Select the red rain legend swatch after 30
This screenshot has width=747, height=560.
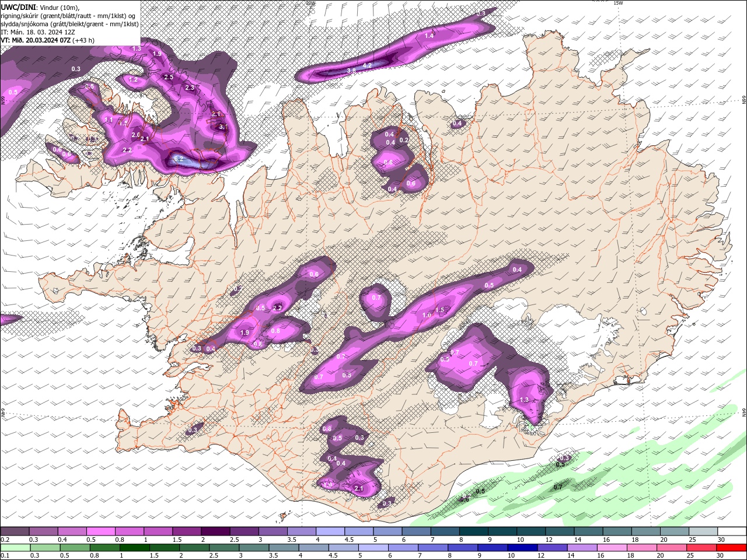point(731,548)
